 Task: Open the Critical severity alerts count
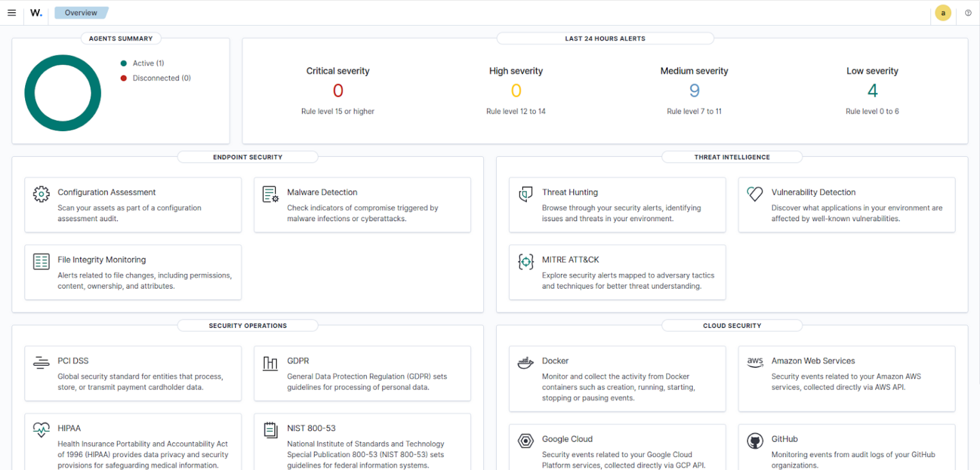pyautogui.click(x=338, y=91)
